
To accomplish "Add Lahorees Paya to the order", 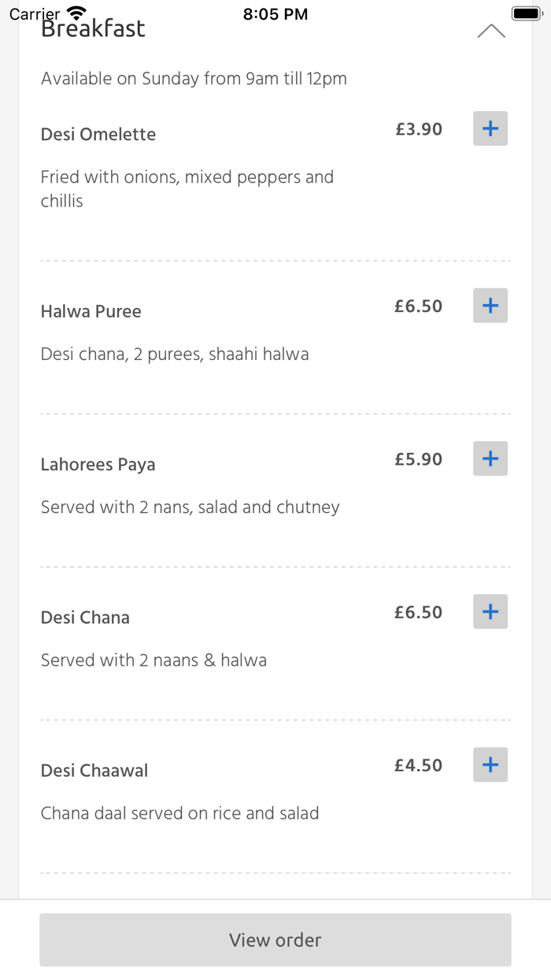I will [x=490, y=458].
